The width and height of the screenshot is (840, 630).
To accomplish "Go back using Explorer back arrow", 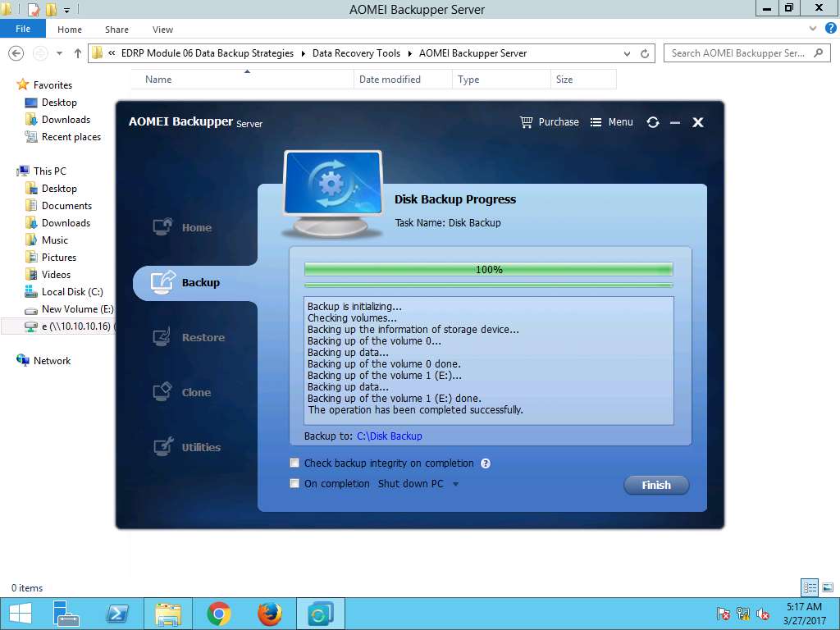I will coord(16,53).
